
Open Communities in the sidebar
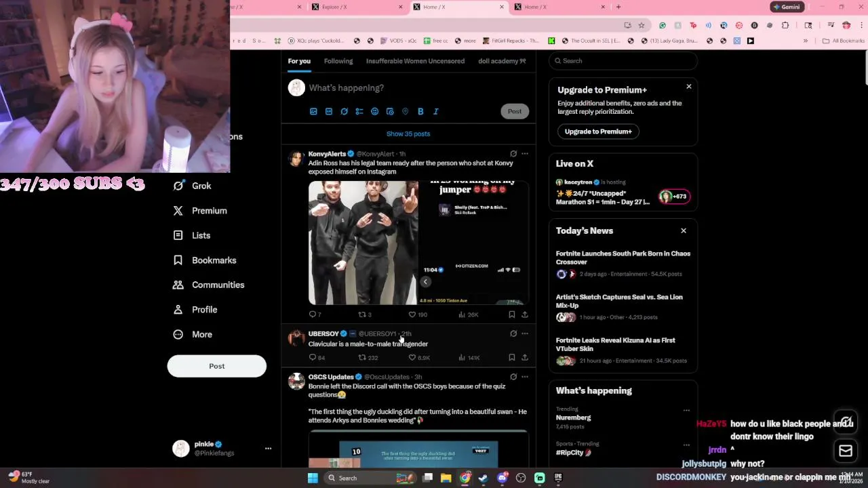209,285
